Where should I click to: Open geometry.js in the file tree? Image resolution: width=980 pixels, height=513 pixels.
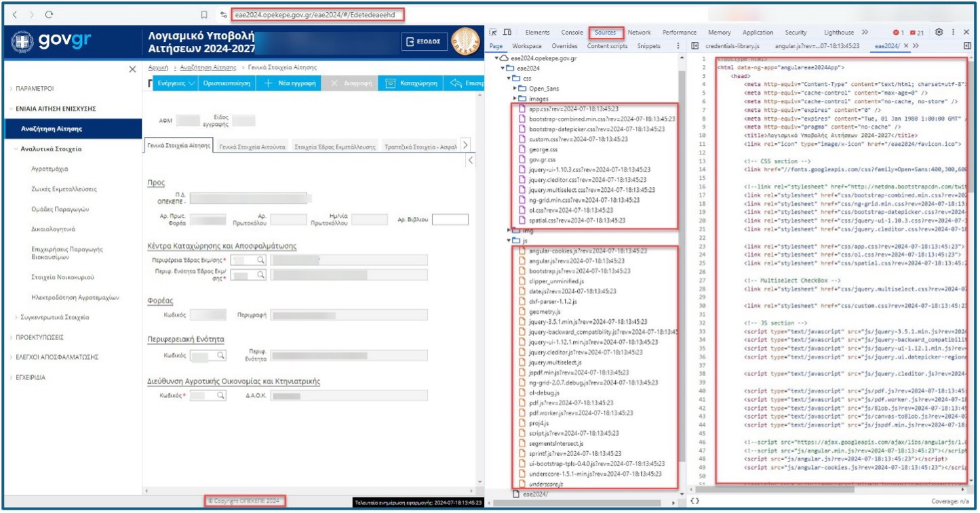pos(545,311)
